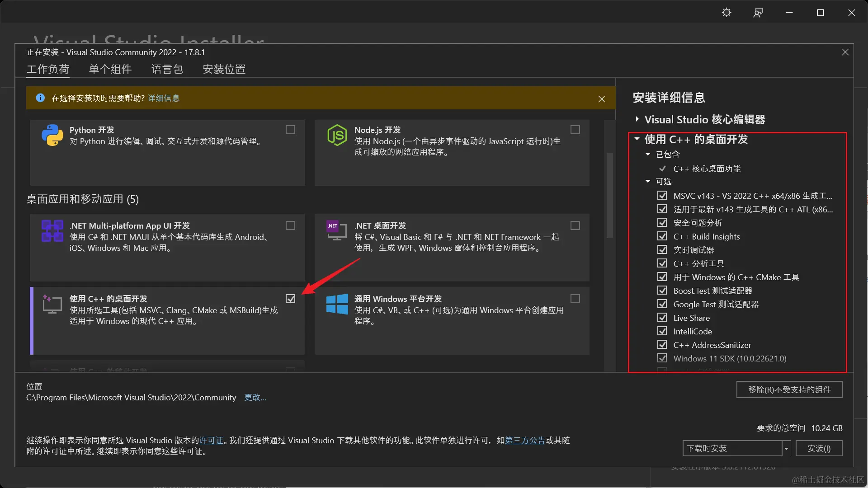The width and height of the screenshot is (868, 488).
Task: Click the C++ desktop development monitor icon
Action: 52,304
